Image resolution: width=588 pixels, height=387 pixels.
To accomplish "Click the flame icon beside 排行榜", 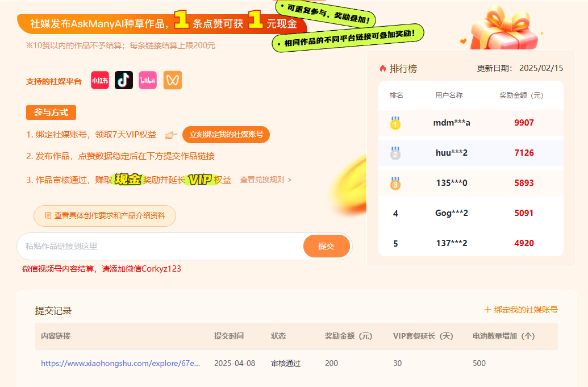I will click(382, 68).
